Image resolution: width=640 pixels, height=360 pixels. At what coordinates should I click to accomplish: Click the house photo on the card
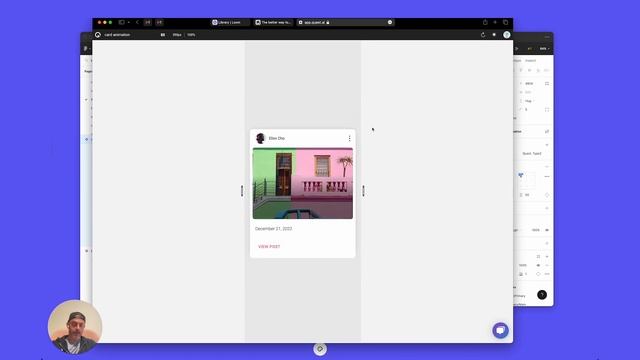pyautogui.click(x=303, y=183)
